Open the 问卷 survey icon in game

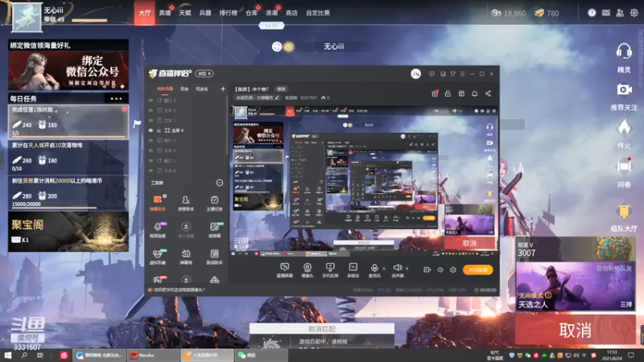(624, 167)
